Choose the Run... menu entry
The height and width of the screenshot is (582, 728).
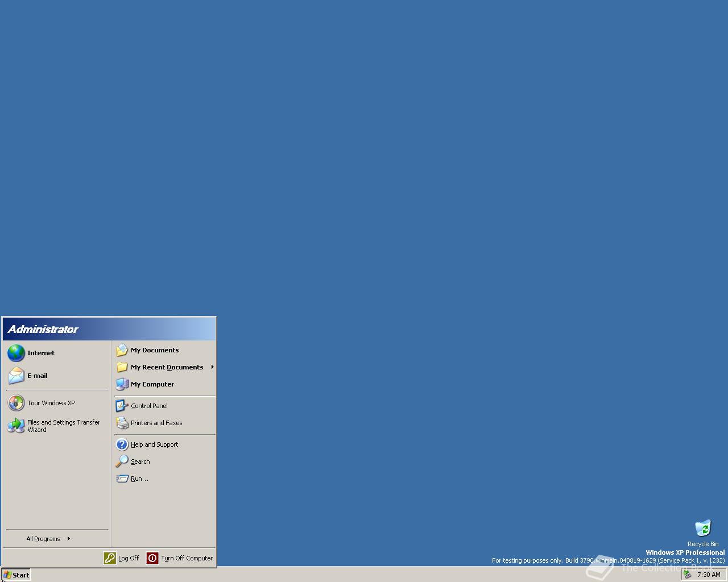click(x=165, y=479)
